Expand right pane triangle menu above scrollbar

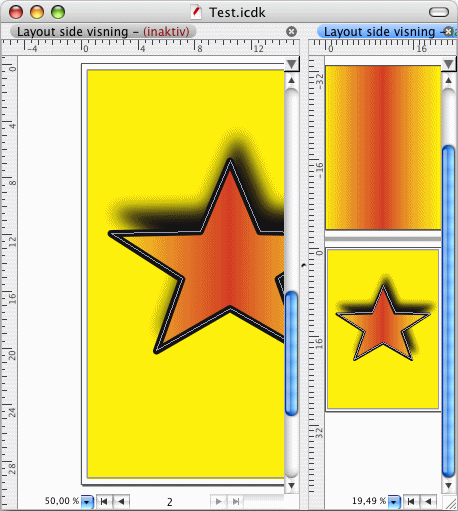pos(448,64)
